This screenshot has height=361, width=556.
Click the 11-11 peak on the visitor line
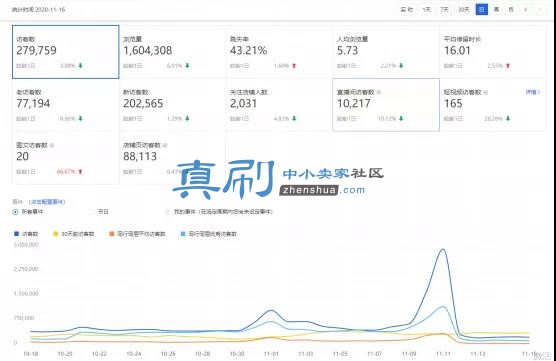click(443, 249)
